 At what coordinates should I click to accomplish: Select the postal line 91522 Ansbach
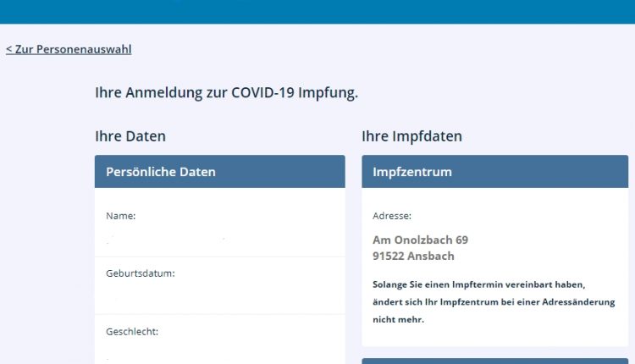click(413, 256)
